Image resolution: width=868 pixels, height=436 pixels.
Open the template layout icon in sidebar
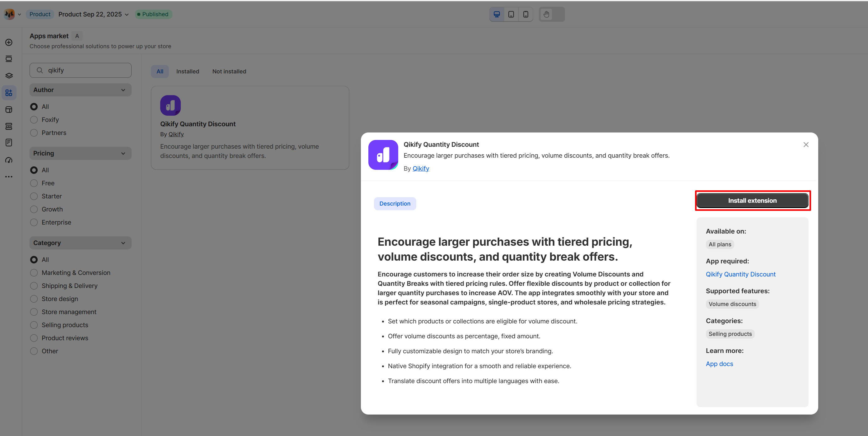(x=9, y=109)
